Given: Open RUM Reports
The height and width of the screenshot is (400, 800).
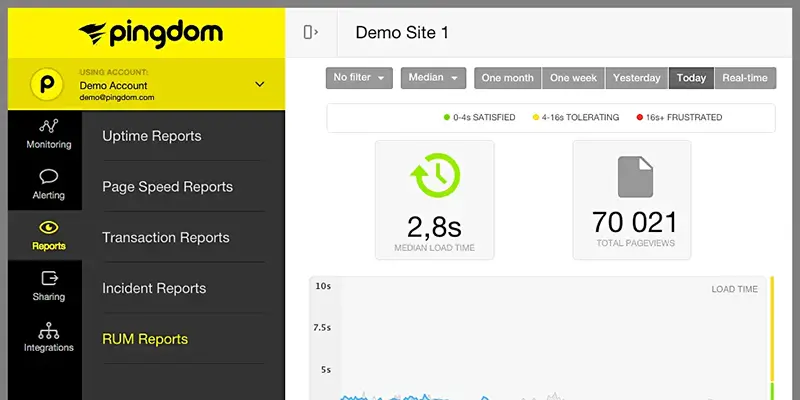Looking at the screenshot, I should [145, 339].
